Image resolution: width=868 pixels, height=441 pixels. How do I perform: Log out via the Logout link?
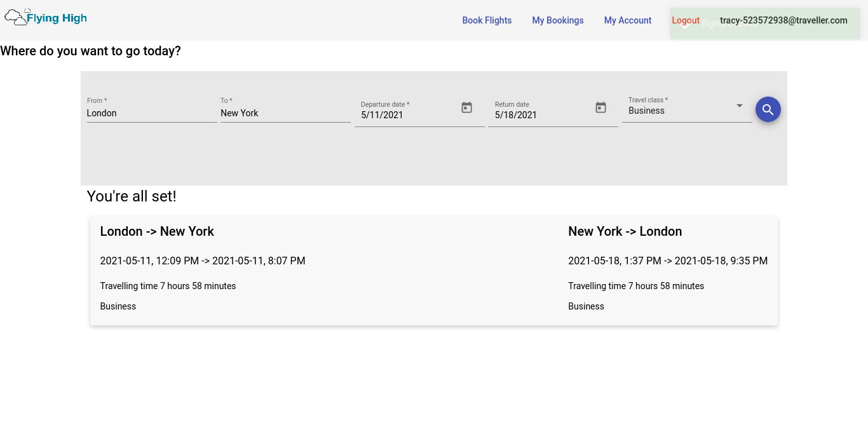point(686,20)
